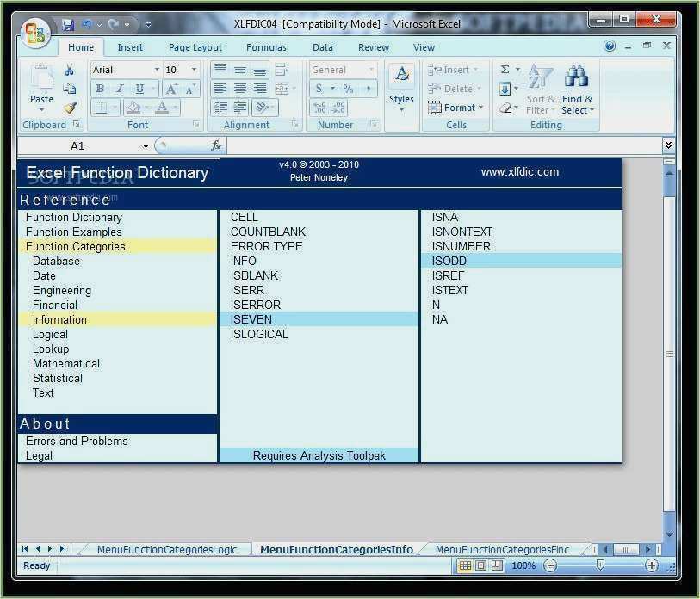Increase font size with Grow Font

pyautogui.click(x=171, y=90)
